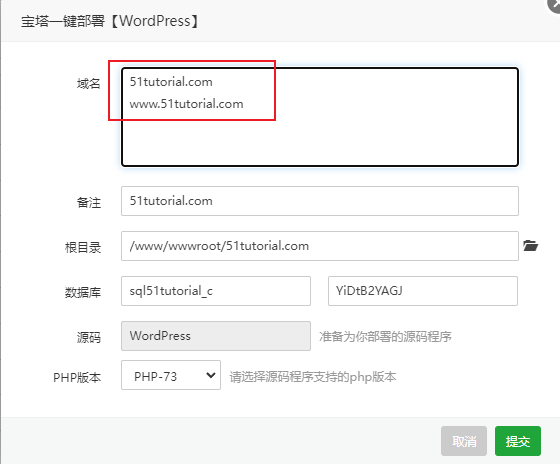
Task: Click the 域名 field label
Action: 89,84
